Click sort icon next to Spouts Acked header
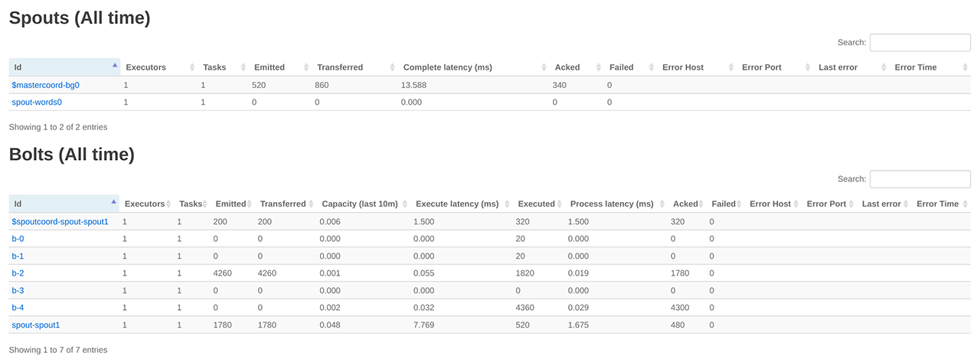Screen dimensions: 980x359 [x=599, y=67]
